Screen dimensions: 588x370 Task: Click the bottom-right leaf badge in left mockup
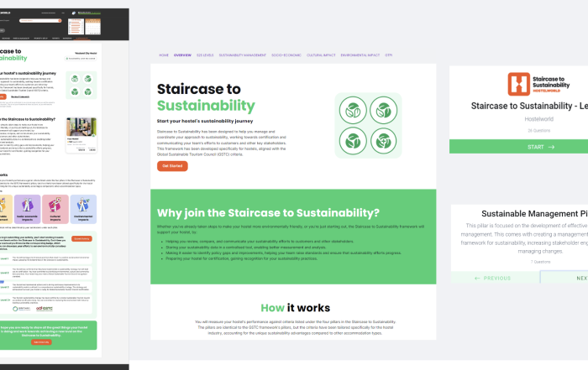87,91
